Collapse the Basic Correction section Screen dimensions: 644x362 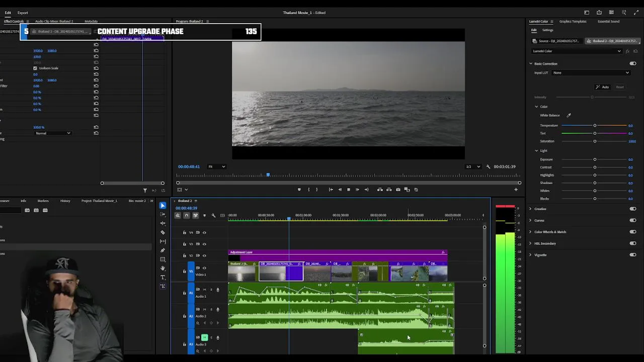[530, 64]
